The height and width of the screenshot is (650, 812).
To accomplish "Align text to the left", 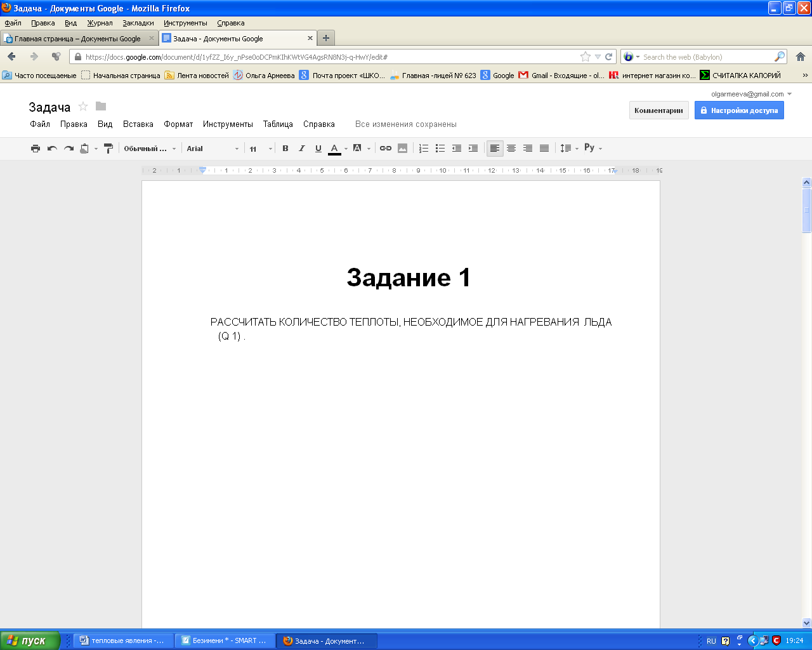I will pyautogui.click(x=495, y=149).
